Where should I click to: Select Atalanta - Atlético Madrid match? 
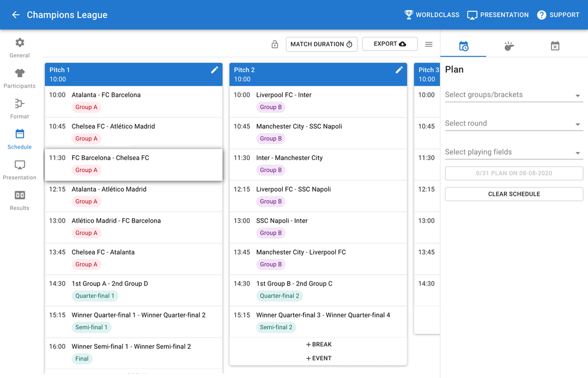(x=133, y=196)
